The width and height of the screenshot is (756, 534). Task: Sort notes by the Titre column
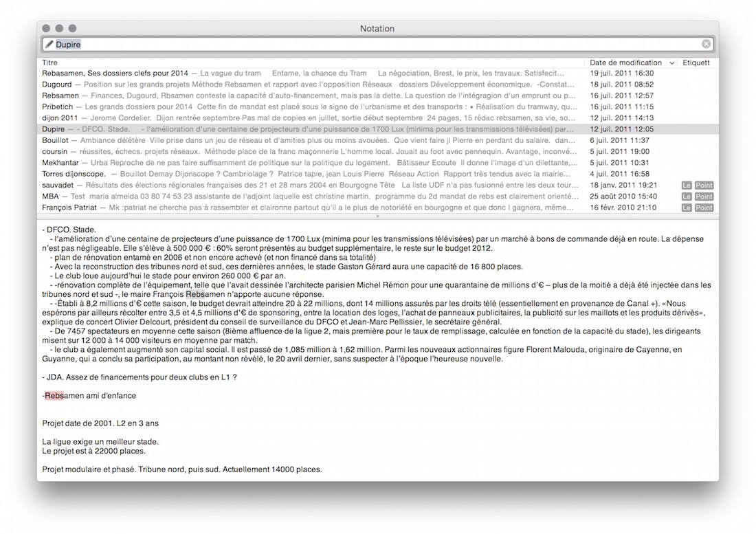click(x=49, y=63)
